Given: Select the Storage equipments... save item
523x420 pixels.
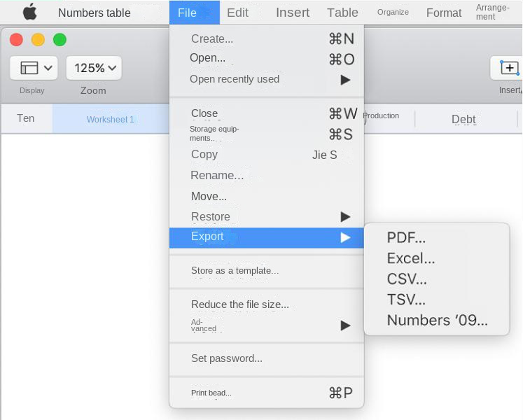Looking at the screenshot, I should (267, 134).
